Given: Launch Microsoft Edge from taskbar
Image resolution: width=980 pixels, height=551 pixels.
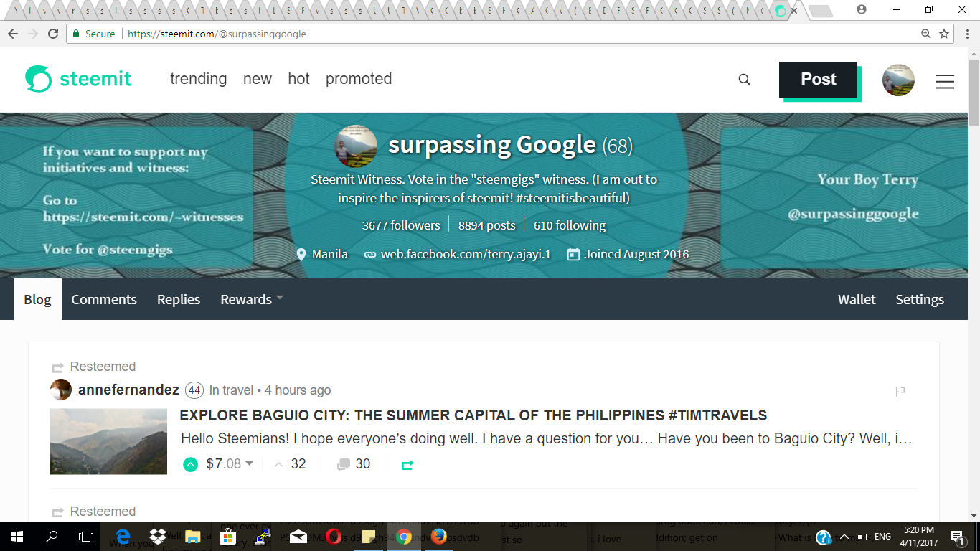Looking at the screenshot, I should (123, 537).
